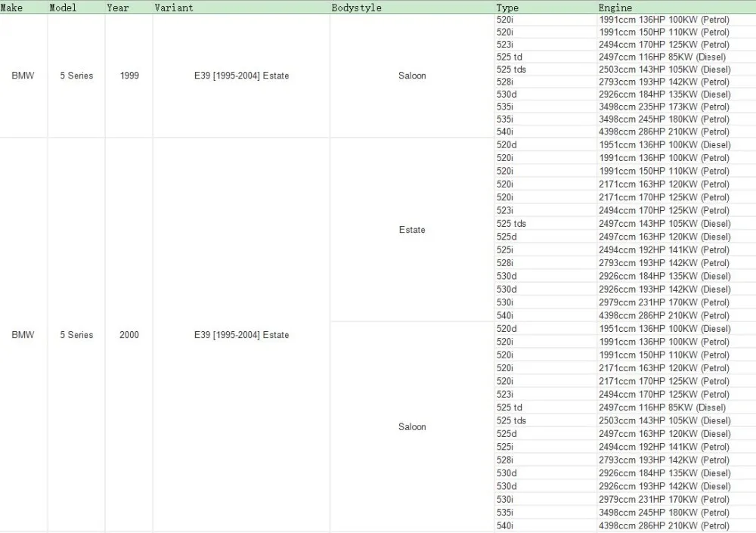Select 530i type in the 2000 Estate group
The image size is (756, 533).
pos(505,302)
